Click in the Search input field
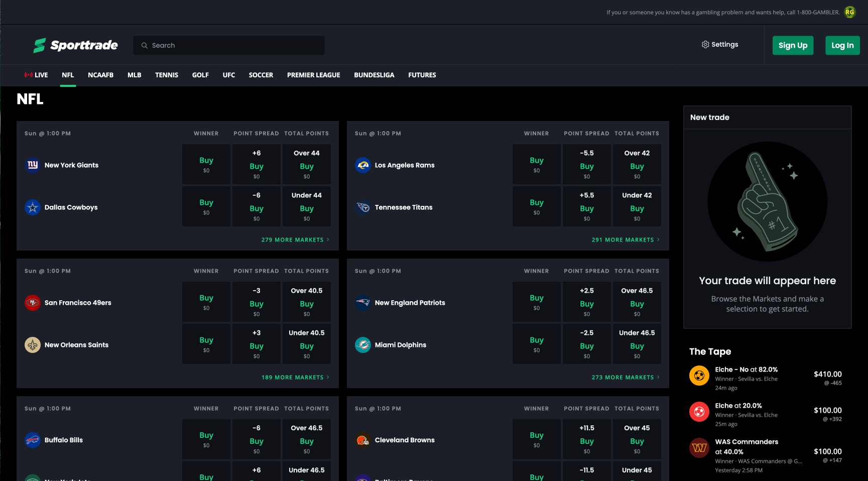The width and height of the screenshot is (868, 481). [x=229, y=45]
